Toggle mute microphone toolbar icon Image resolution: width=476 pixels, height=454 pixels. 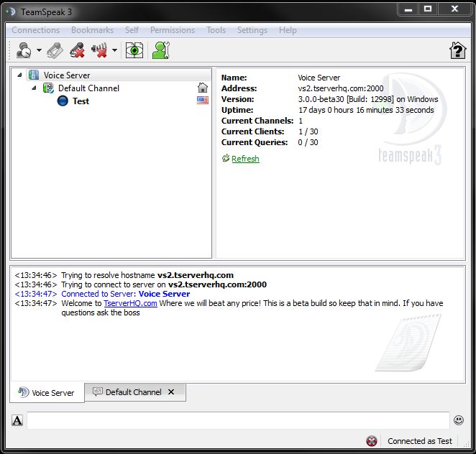(x=77, y=50)
